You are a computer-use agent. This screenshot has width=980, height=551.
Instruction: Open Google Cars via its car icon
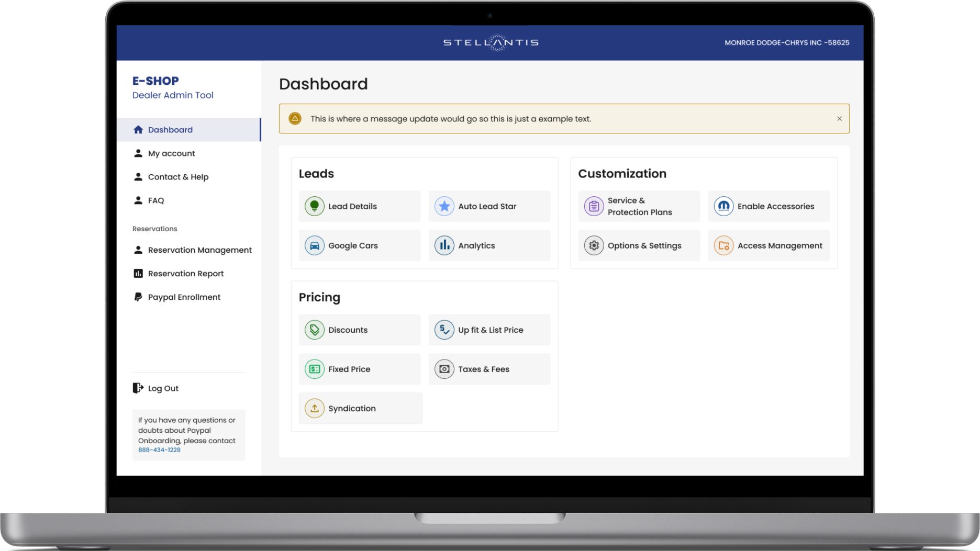click(x=314, y=245)
